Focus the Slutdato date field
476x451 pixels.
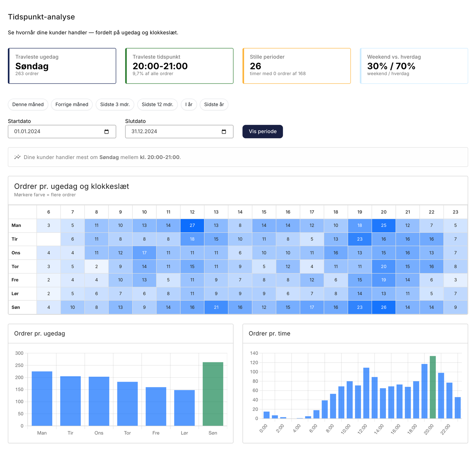179,132
